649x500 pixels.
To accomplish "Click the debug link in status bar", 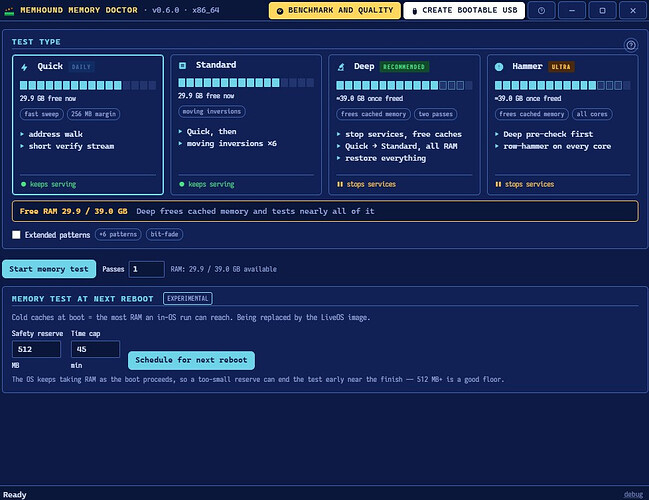I will tap(633, 494).
